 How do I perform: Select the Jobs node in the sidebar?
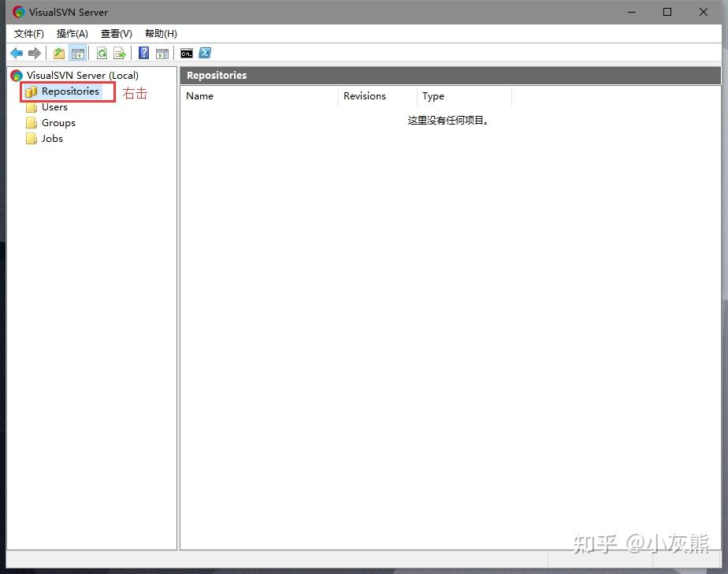click(x=52, y=138)
